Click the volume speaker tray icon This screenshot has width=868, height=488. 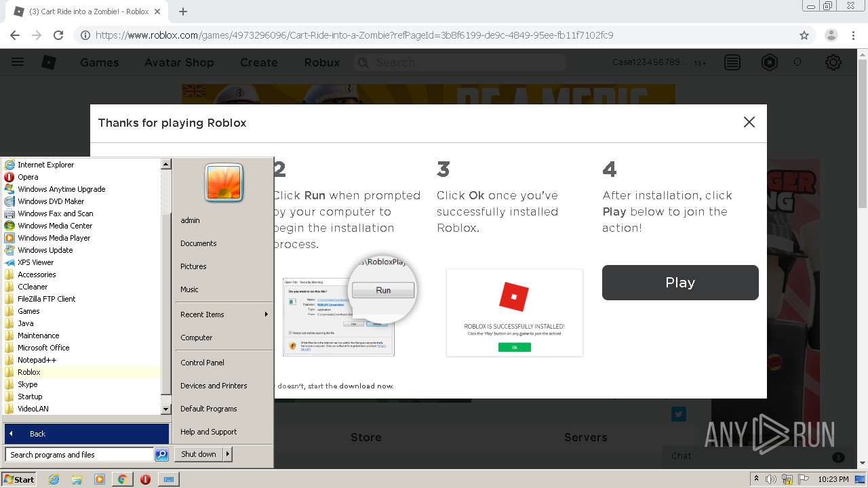(x=772, y=479)
